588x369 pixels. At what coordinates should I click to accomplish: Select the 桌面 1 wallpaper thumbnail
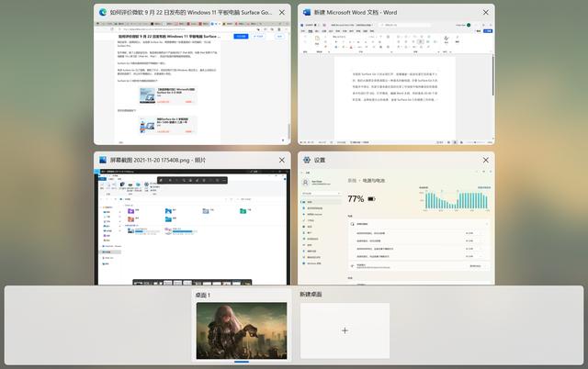pyautogui.click(x=242, y=330)
